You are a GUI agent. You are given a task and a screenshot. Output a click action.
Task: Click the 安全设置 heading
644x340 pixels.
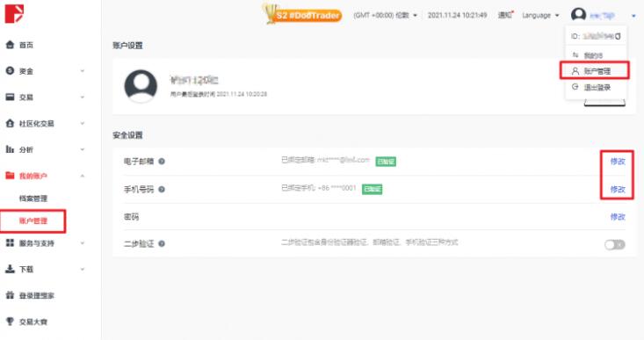coord(127,135)
